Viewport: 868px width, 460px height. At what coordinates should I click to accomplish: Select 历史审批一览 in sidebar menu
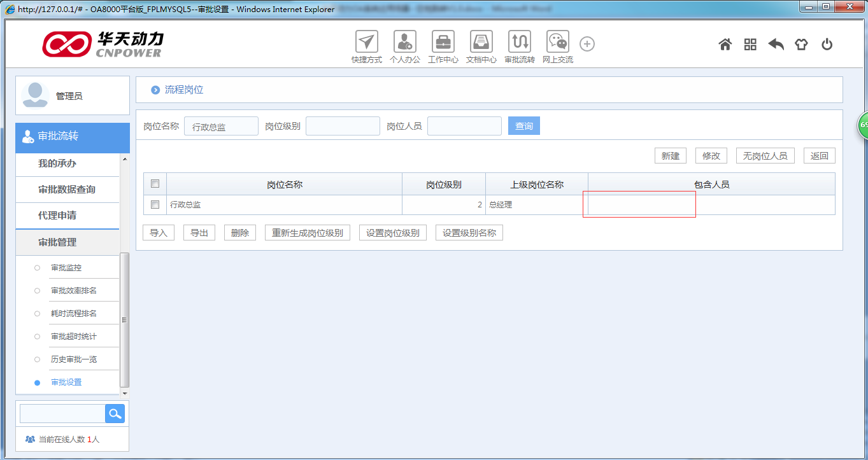74,359
